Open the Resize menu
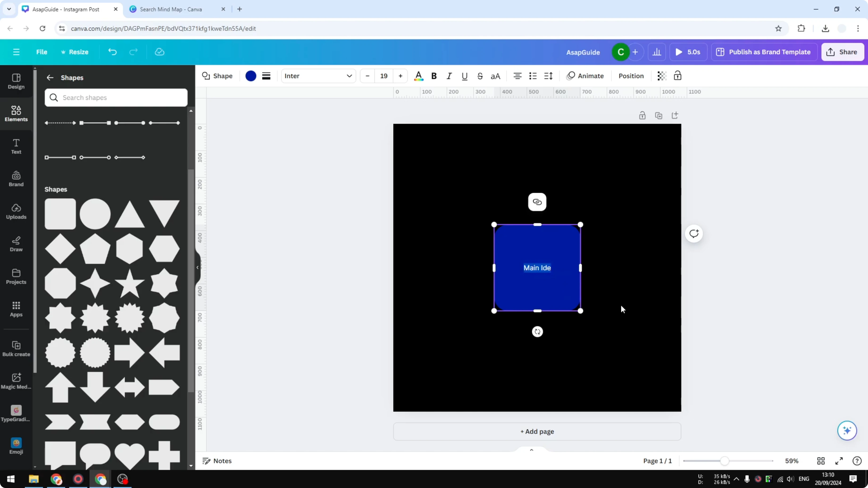Screen dimensions: 868x488 pyautogui.click(x=75, y=52)
